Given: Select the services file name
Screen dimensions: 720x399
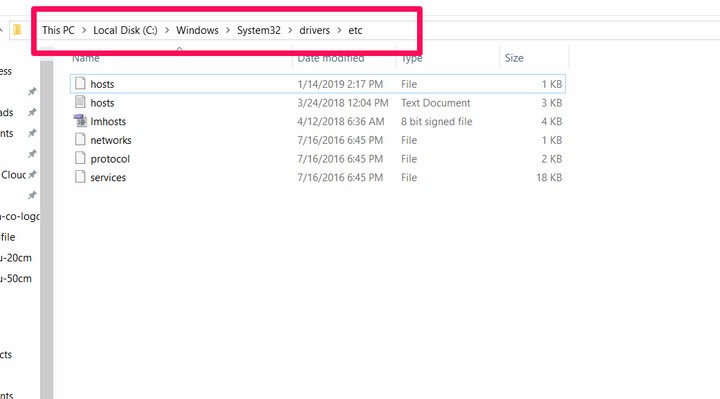Looking at the screenshot, I should [x=108, y=177].
